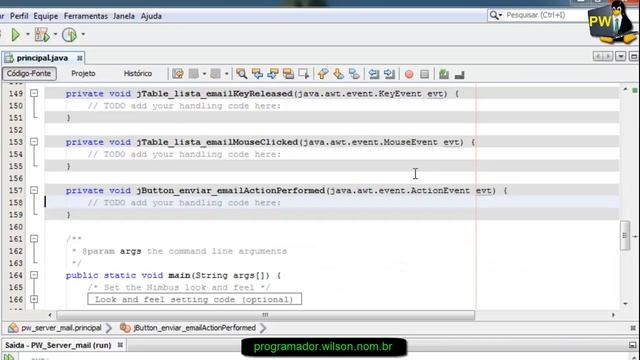Jump to Next Bookmark icon

pyautogui.click(x=338, y=74)
